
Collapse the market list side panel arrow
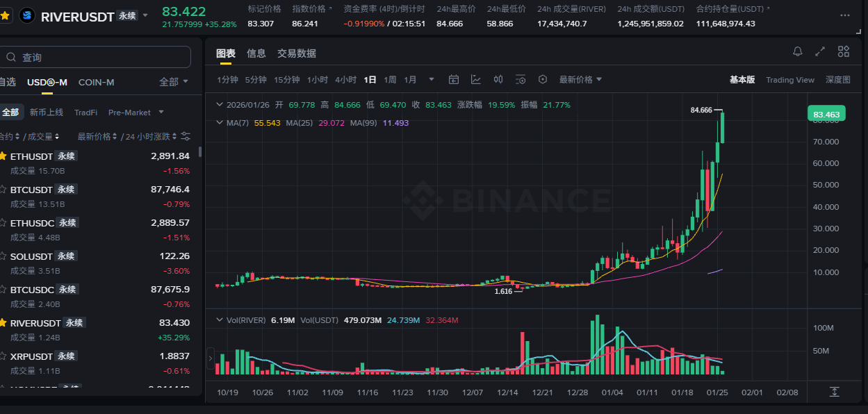211,359
